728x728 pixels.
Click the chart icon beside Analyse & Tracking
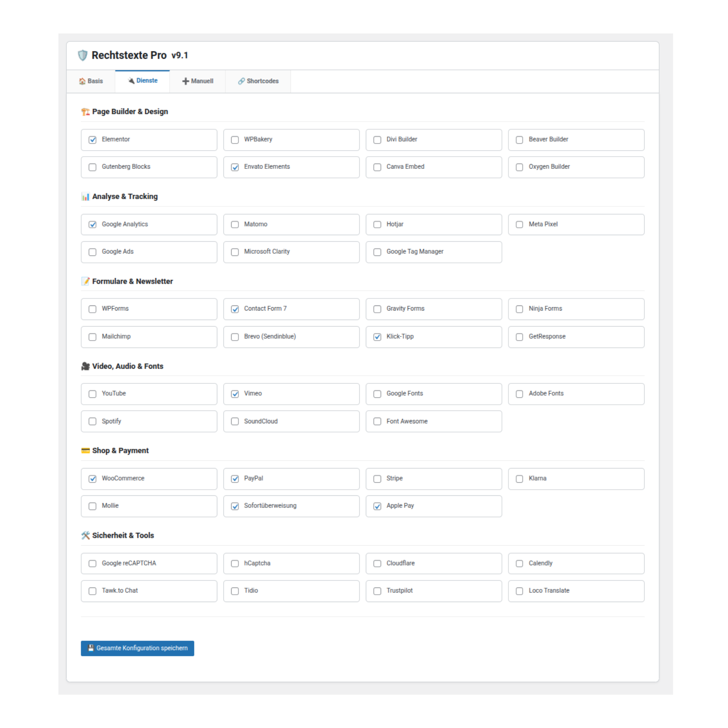(85, 196)
